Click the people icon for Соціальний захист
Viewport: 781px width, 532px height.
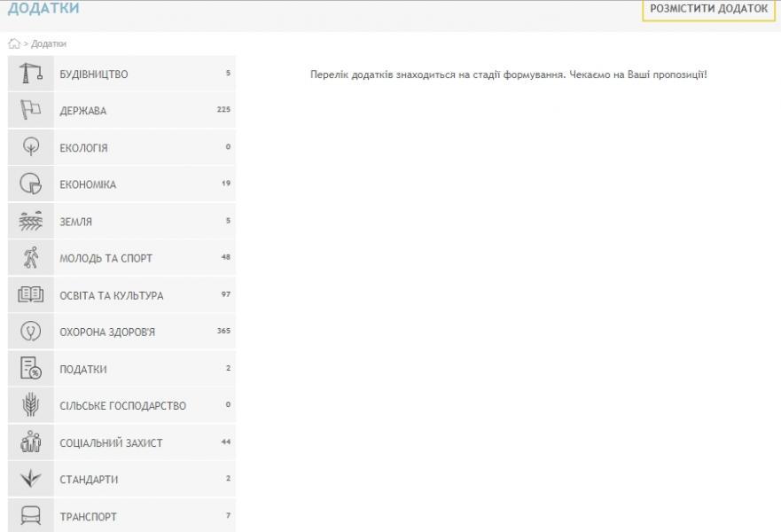(x=30, y=442)
